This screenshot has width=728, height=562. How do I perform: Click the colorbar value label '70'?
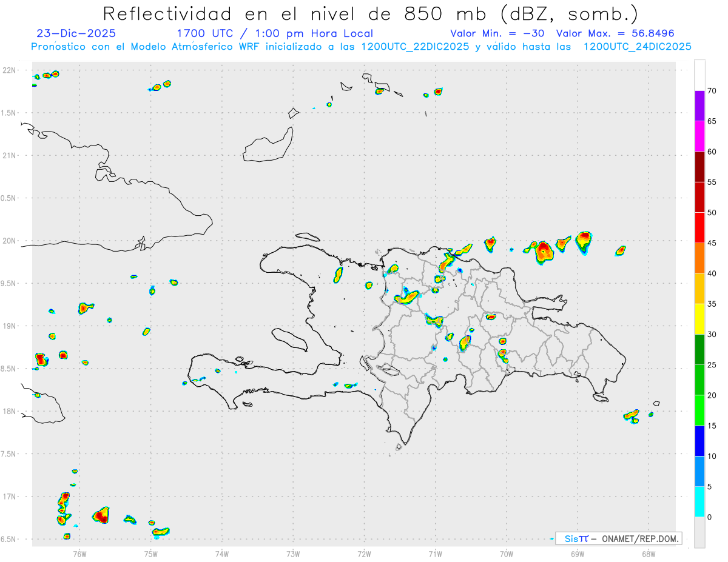pos(712,91)
